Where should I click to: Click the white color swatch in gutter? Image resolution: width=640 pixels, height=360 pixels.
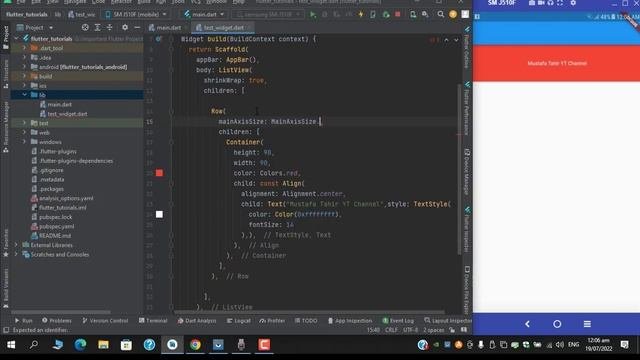tap(159, 214)
